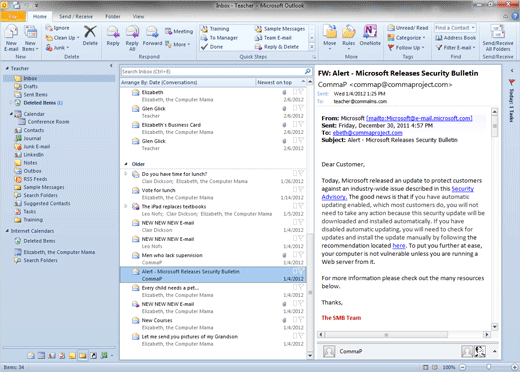Image resolution: width=520 pixels, height=372 pixels.
Task: Forward the selected message
Action: (152, 36)
